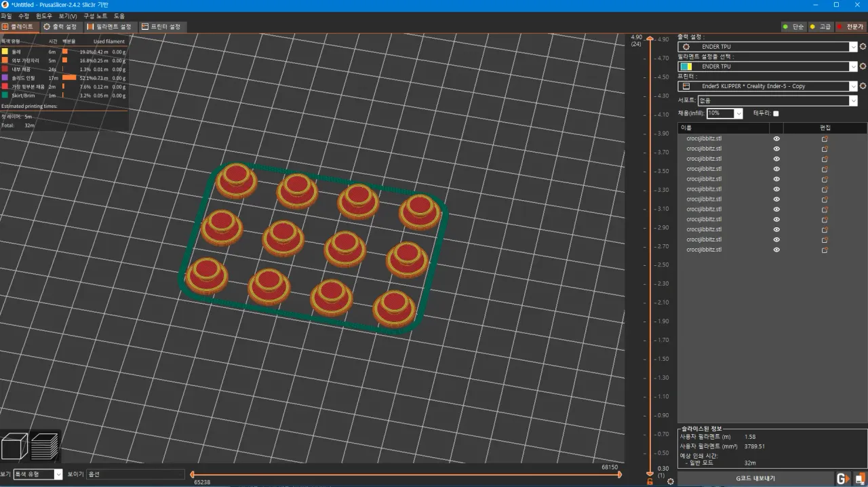
Task: Toggle visibility of fourth crocsjibbitz.stl
Action: tap(776, 169)
